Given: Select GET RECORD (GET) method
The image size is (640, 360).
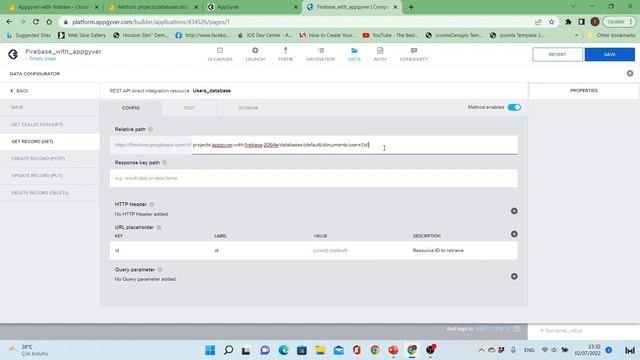Looking at the screenshot, I should [49, 142].
